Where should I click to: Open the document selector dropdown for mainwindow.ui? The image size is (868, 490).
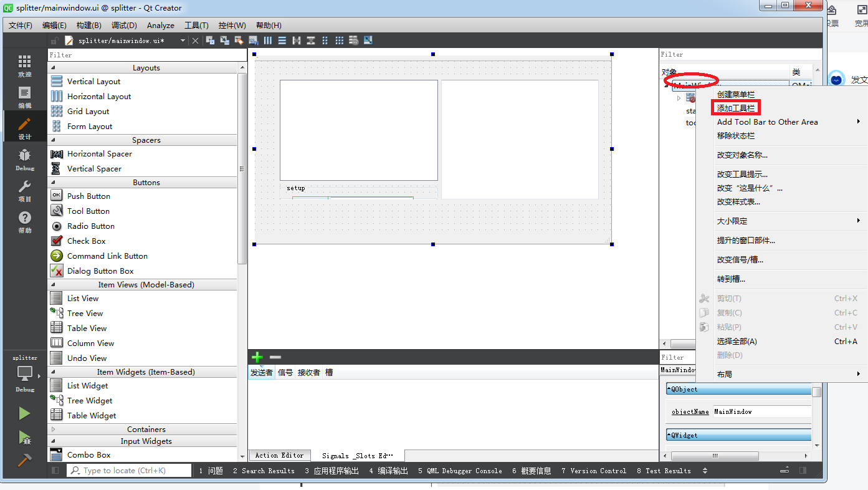tap(183, 41)
